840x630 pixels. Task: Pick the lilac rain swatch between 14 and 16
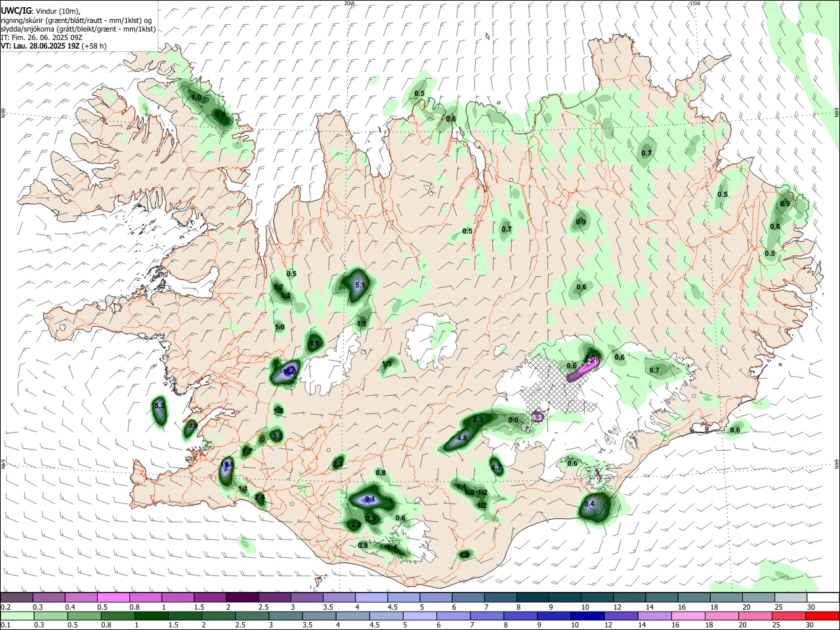(654, 616)
